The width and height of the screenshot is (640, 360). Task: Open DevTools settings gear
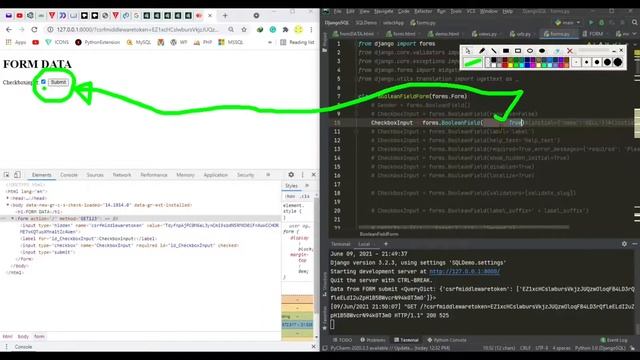pos(291,175)
